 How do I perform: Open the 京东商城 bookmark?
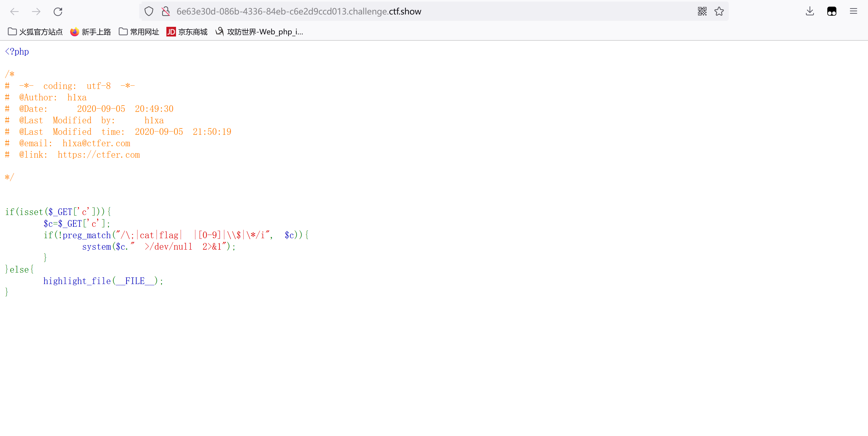[x=187, y=32]
